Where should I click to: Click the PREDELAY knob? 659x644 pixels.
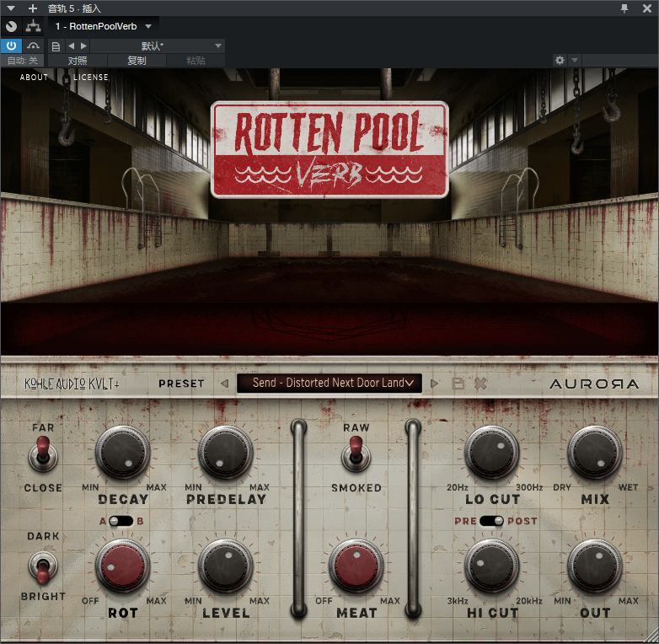click(226, 453)
